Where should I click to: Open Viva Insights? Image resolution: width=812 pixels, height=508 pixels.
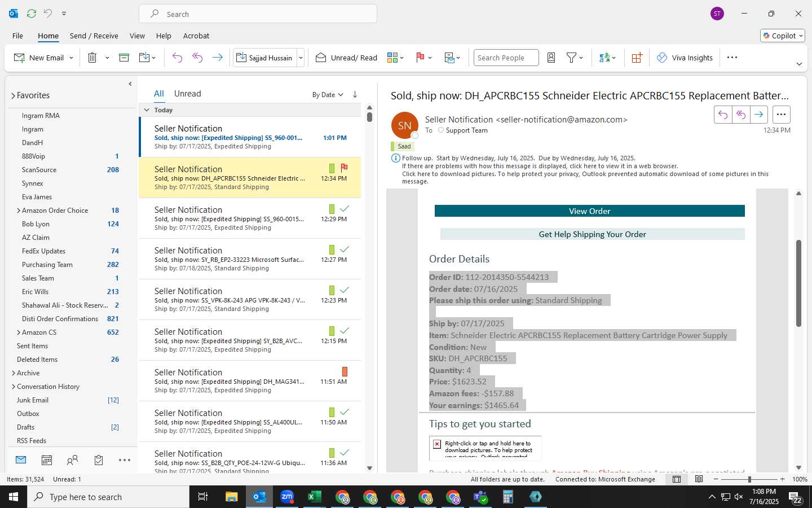tap(685, 58)
